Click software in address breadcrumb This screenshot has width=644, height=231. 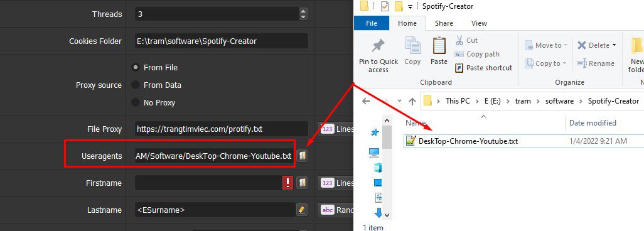pos(559,101)
